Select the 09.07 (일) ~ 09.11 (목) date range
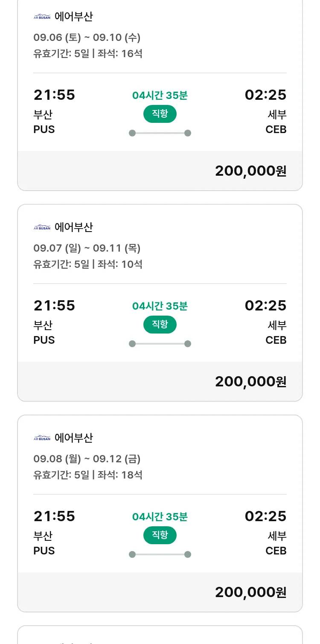 [x=87, y=248]
